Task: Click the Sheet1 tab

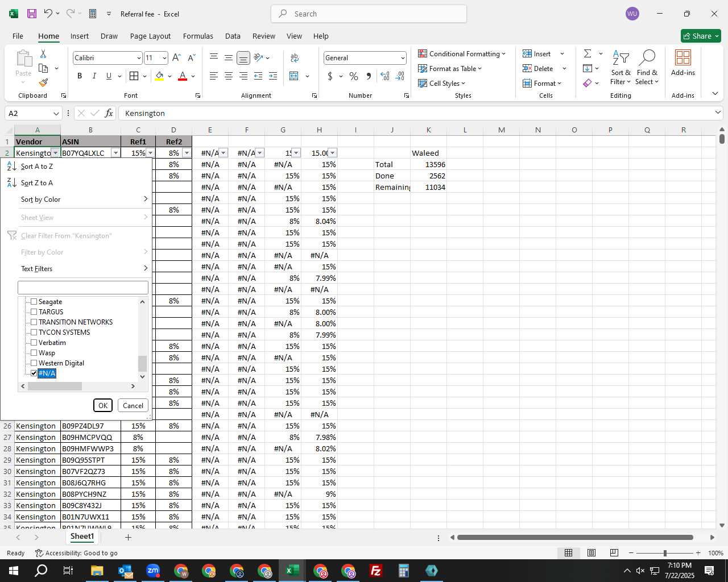Action: coord(82,537)
